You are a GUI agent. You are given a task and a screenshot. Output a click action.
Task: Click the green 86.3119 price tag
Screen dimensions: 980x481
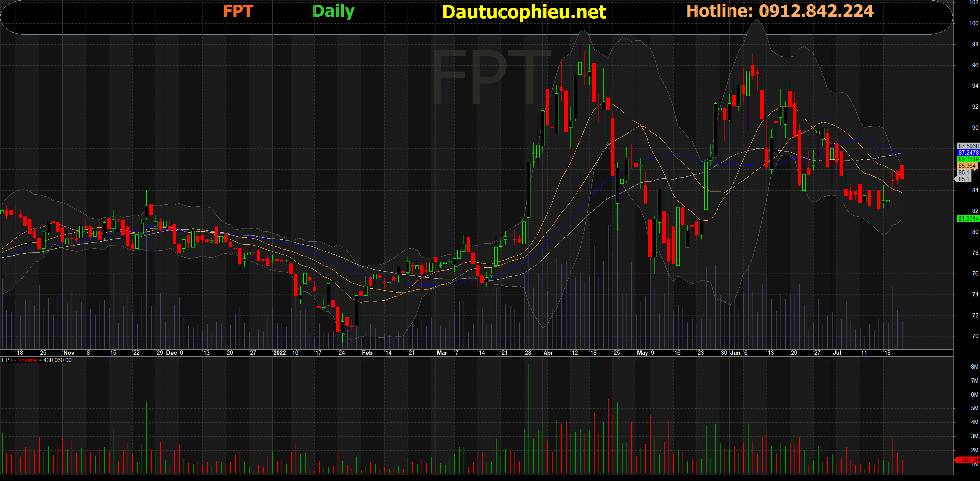click(968, 159)
